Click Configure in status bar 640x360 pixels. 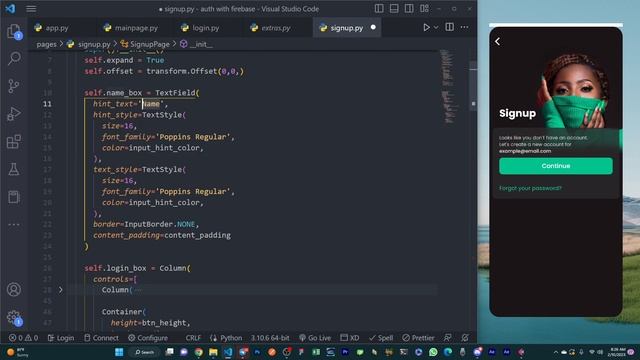[148, 338]
